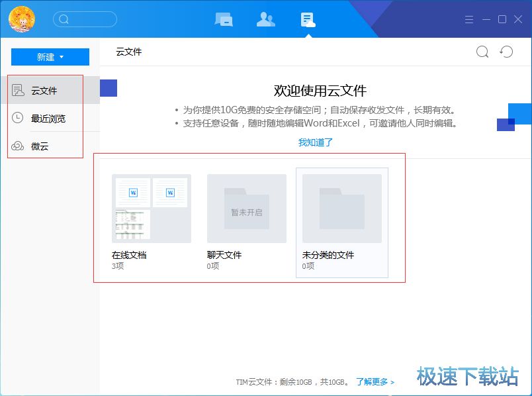Open the 聊天文件 folder thumbnail
The height and width of the screenshot is (396, 532).
[247, 209]
